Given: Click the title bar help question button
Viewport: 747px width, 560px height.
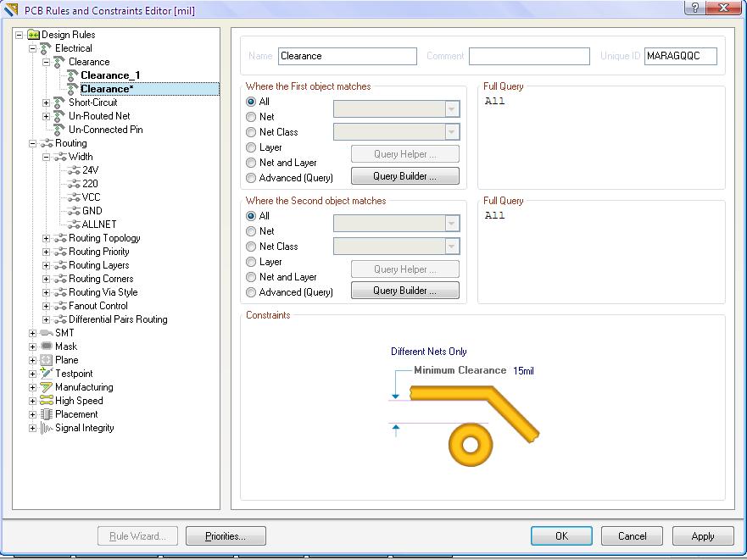Looking at the screenshot, I should point(694,8).
